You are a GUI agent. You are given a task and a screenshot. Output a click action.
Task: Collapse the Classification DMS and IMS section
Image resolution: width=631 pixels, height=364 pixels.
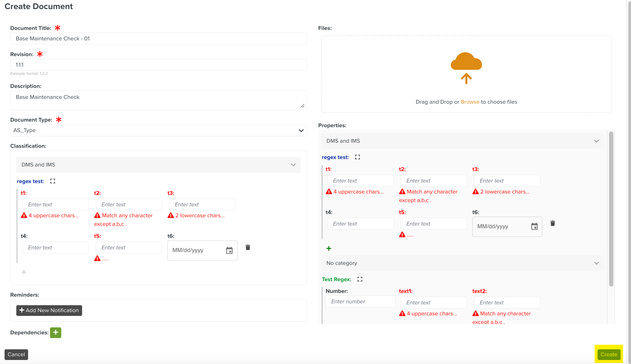tap(293, 165)
